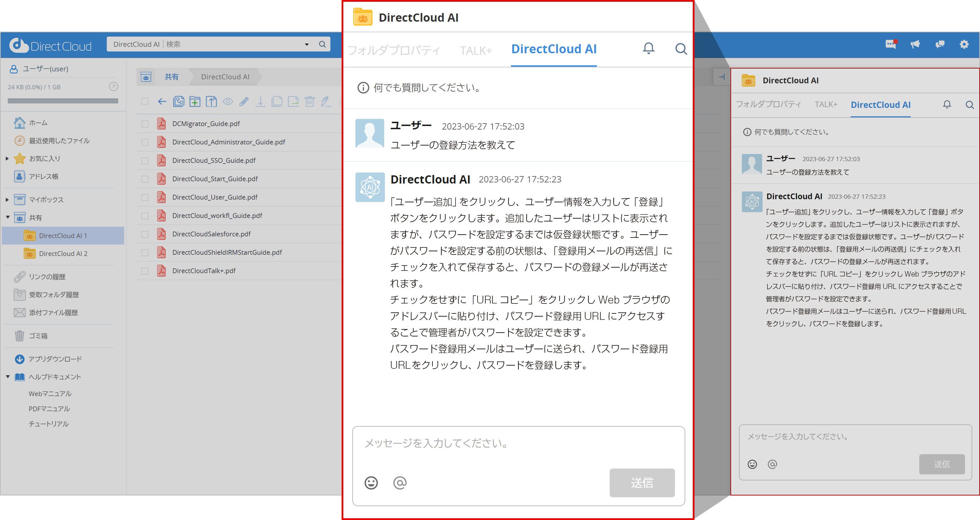Click the magnifier in the top search bar
Screen dimensions: 980x520
pos(322,44)
